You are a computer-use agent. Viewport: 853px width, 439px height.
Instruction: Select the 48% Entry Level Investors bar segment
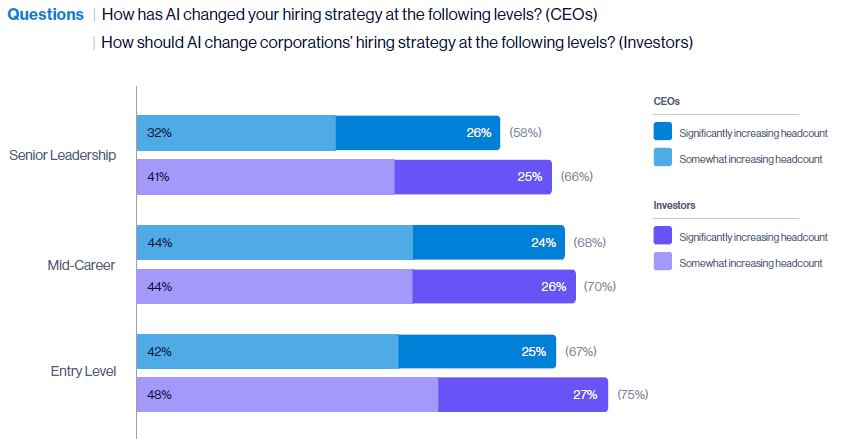[287, 395]
